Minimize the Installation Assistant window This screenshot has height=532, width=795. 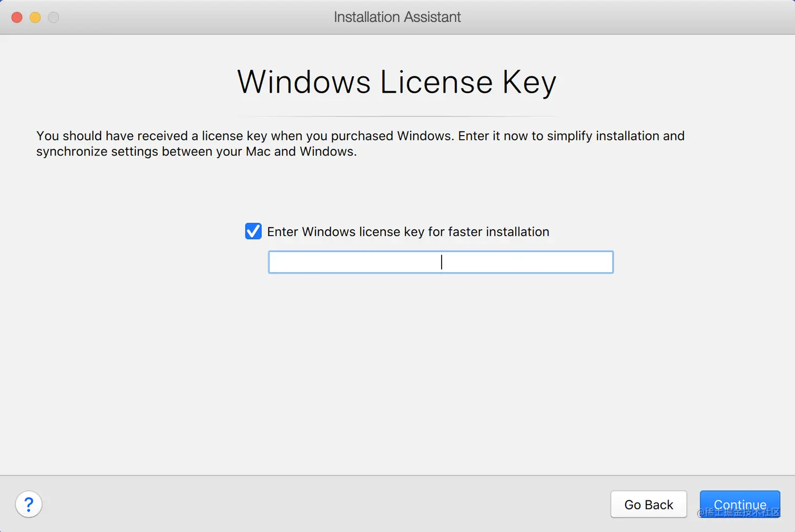[35, 17]
